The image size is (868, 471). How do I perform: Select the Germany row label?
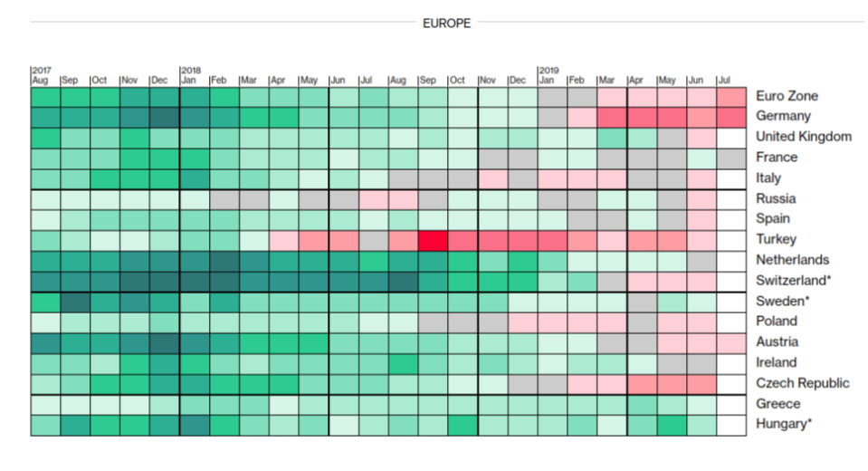tap(783, 116)
